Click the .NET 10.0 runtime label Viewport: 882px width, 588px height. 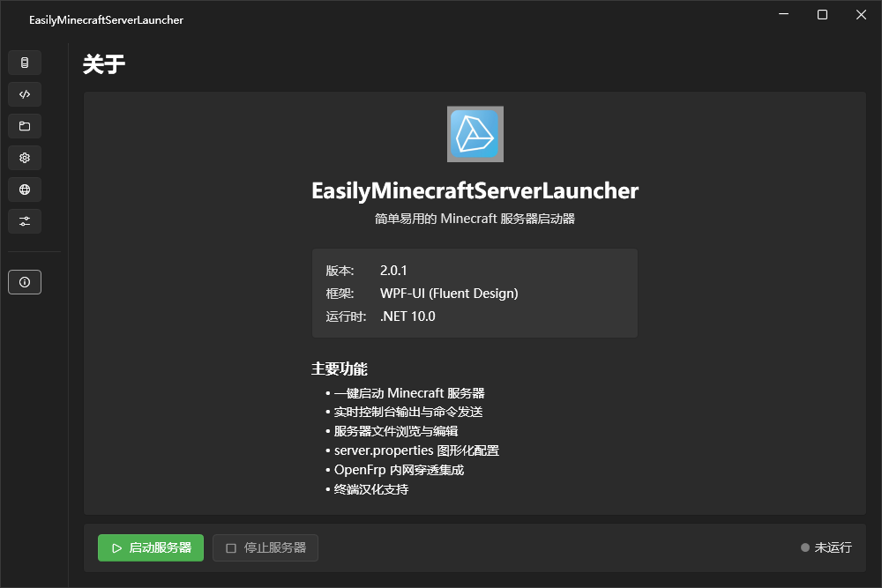click(x=407, y=316)
